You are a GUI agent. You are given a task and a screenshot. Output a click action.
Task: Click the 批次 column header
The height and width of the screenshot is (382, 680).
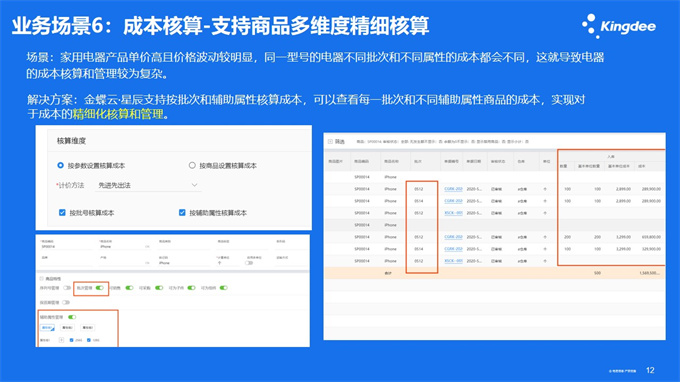pos(418,161)
